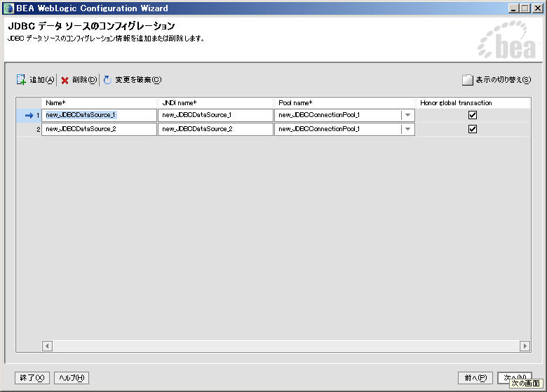Click the Add (追加) green plus icon
The height and width of the screenshot is (392, 547).
(21, 80)
